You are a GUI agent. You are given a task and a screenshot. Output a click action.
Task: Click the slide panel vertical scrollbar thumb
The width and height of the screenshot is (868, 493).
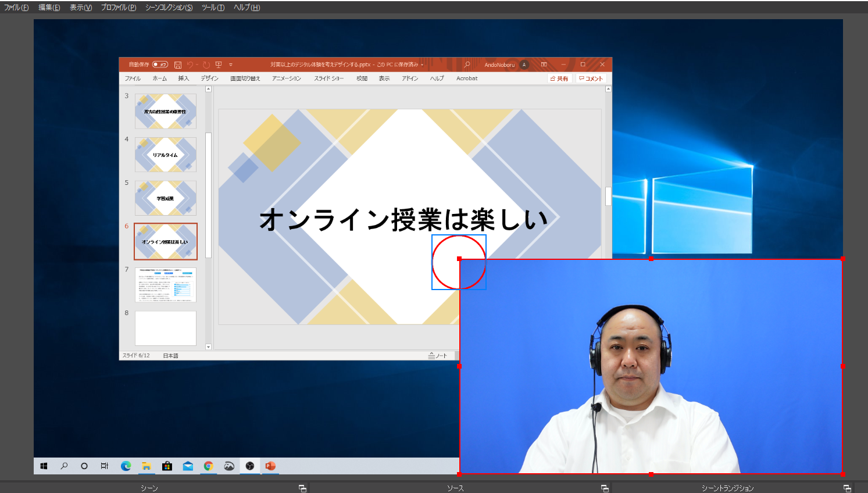tap(209, 195)
